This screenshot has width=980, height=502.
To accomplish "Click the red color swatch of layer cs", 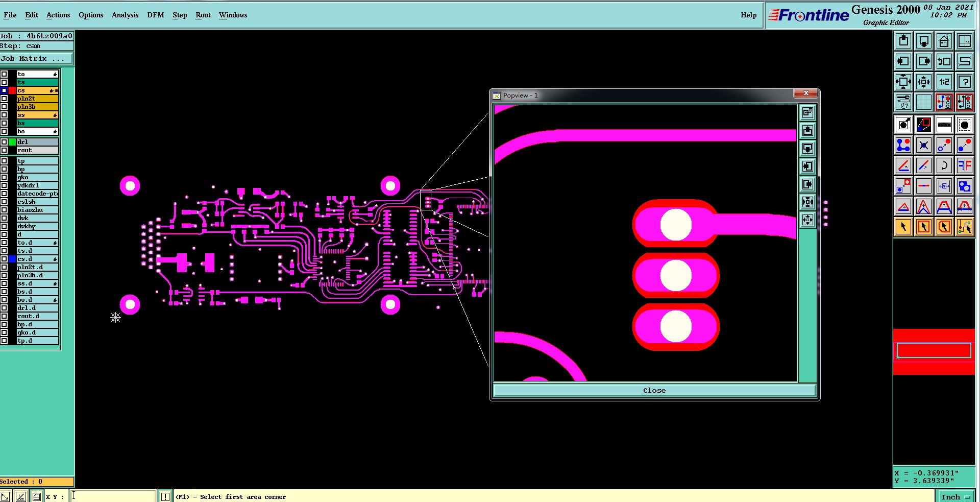I will (x=12, y=90).
